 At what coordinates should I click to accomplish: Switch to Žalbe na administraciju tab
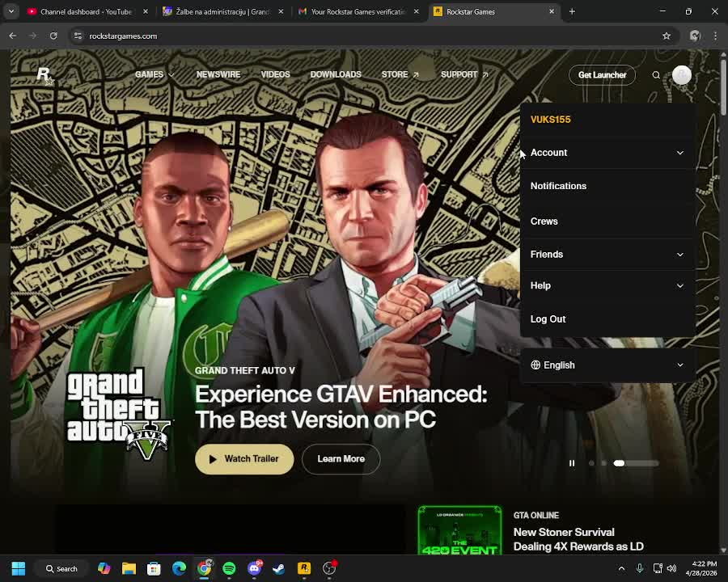click(223, 11)
